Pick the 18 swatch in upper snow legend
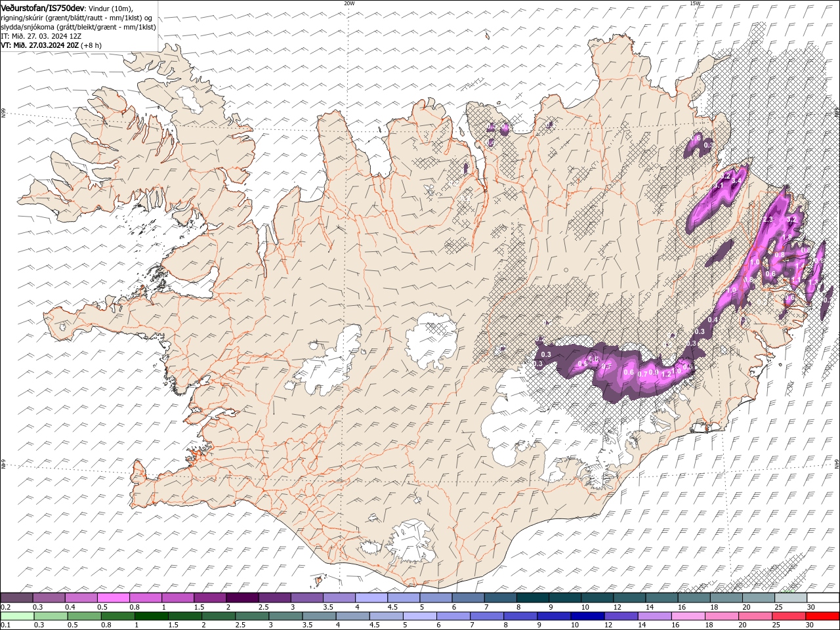Image resolution: width=840 pixels, height=630 pixels. point(727,598)
